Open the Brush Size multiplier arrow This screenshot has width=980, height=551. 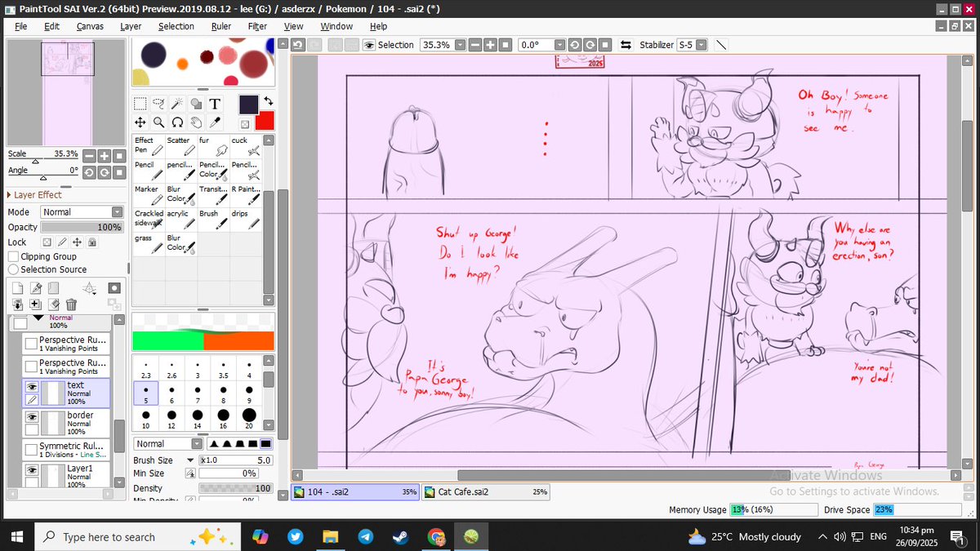[x=190, y=460]
